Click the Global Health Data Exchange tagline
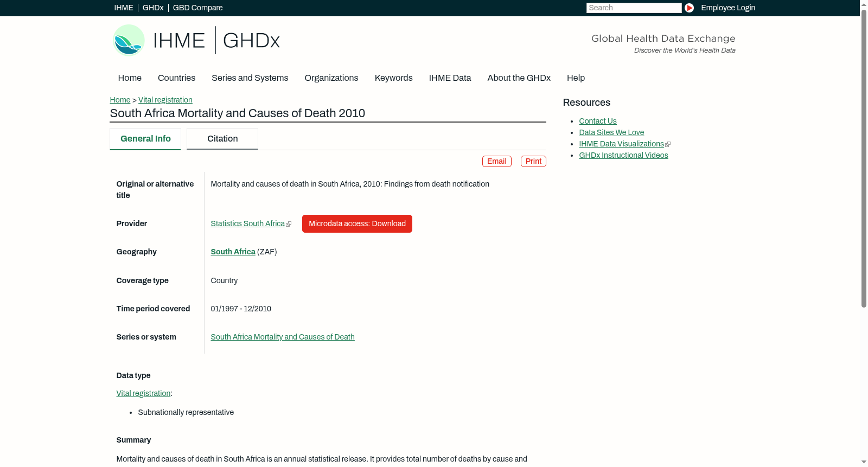Image resolution: width=868 pixels, height=467 pixels. pyautogui.click(x=663, y=39)
